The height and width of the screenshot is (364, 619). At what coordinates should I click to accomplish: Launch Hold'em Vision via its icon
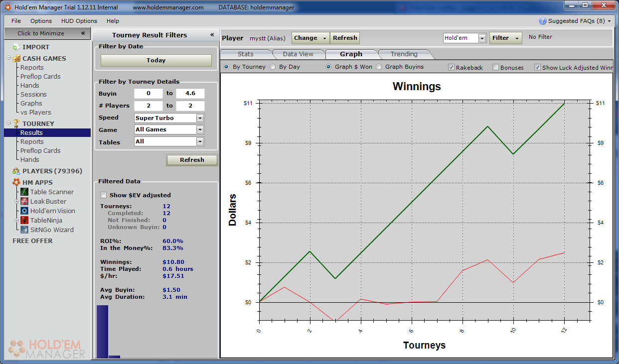24,211
